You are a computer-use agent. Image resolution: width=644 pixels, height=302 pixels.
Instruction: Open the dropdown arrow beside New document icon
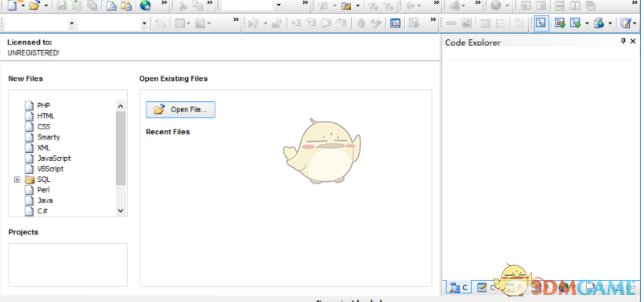click(23, 5)
